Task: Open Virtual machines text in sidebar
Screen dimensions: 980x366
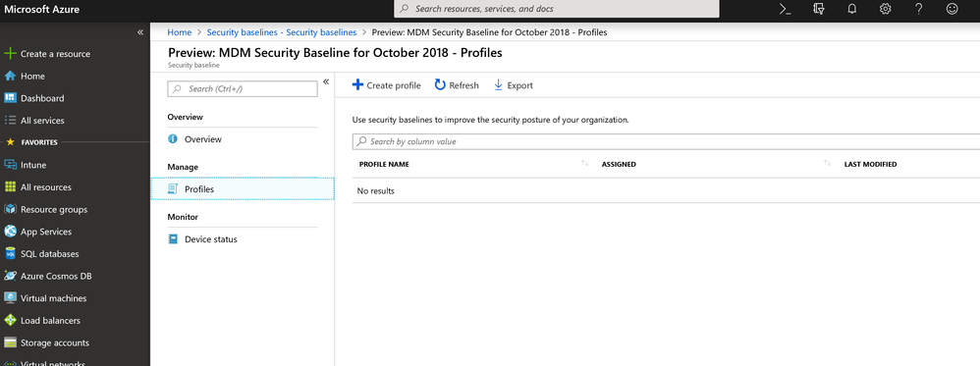Action: [54, 298]
